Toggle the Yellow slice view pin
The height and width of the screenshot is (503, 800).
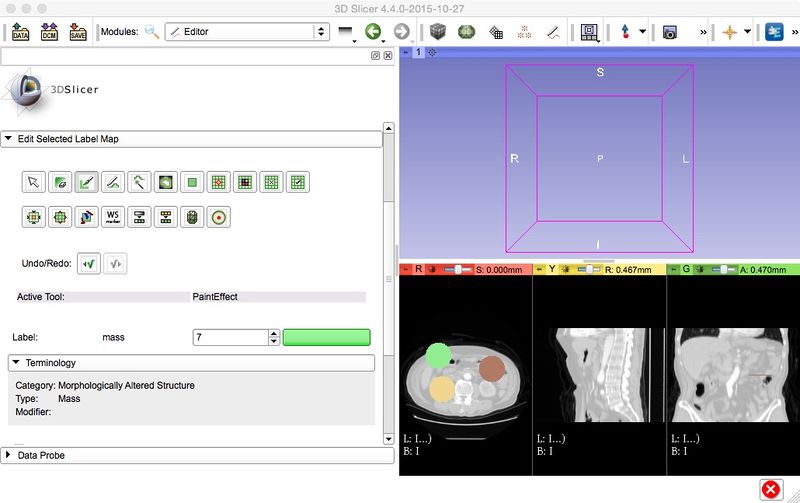539,269
